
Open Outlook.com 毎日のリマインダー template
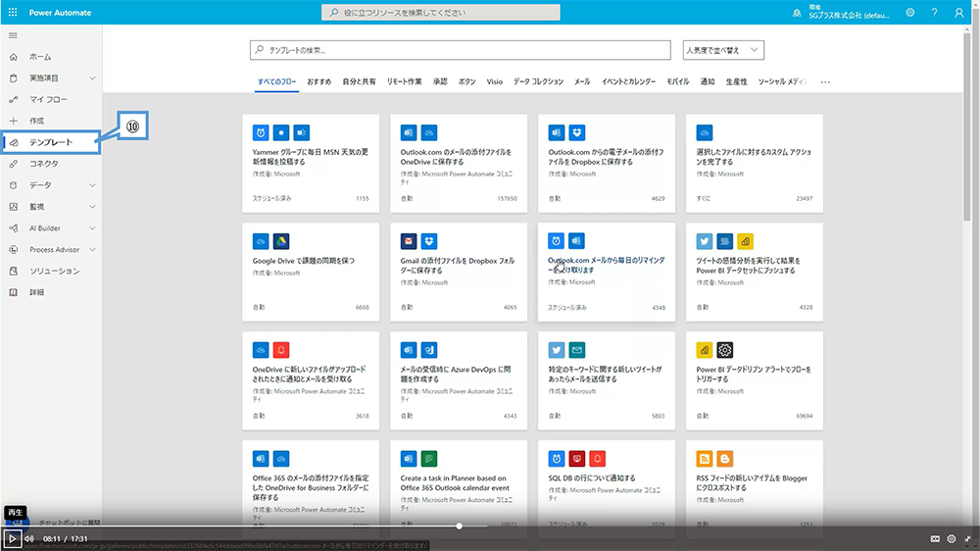click(x=607, y=272)
